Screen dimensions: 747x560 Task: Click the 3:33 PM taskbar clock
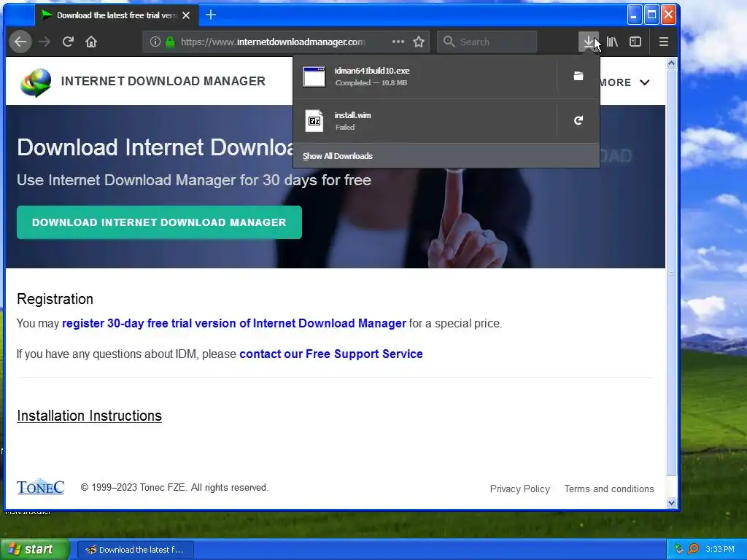coord(720,550)
